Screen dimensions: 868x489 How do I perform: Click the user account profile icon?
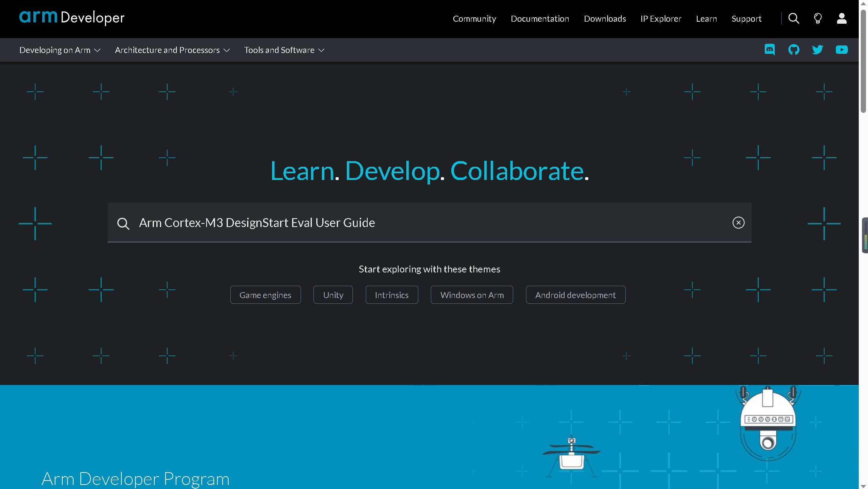coord(841,18)
